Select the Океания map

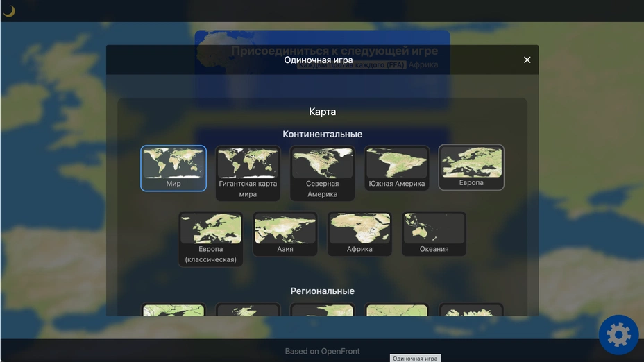(434, 234)
